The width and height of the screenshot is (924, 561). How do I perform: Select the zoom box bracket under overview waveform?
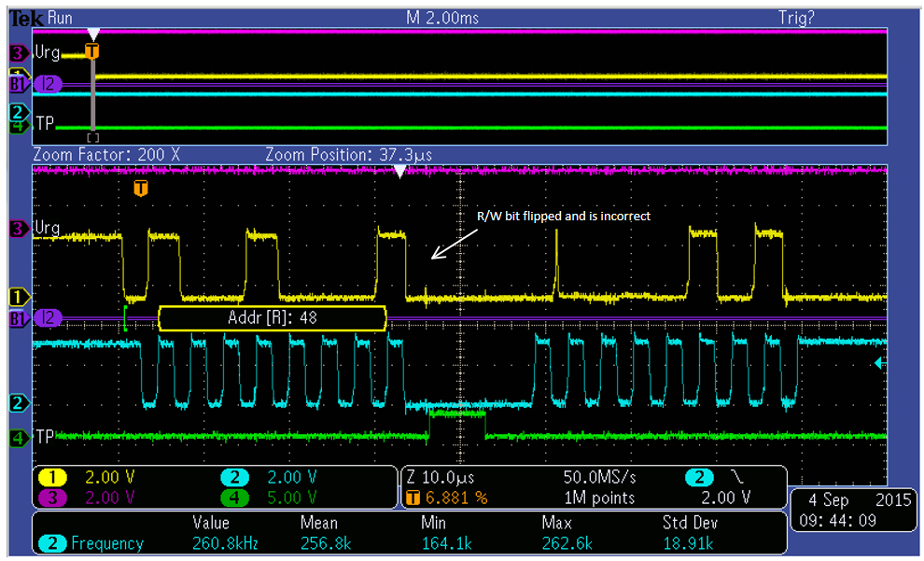coord(93,138)
